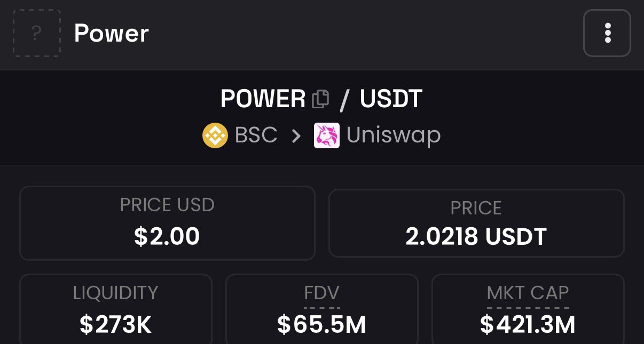Click the question mark token placeholder image
This screenshot has width=644, height=344.
[x=37, y=33]
